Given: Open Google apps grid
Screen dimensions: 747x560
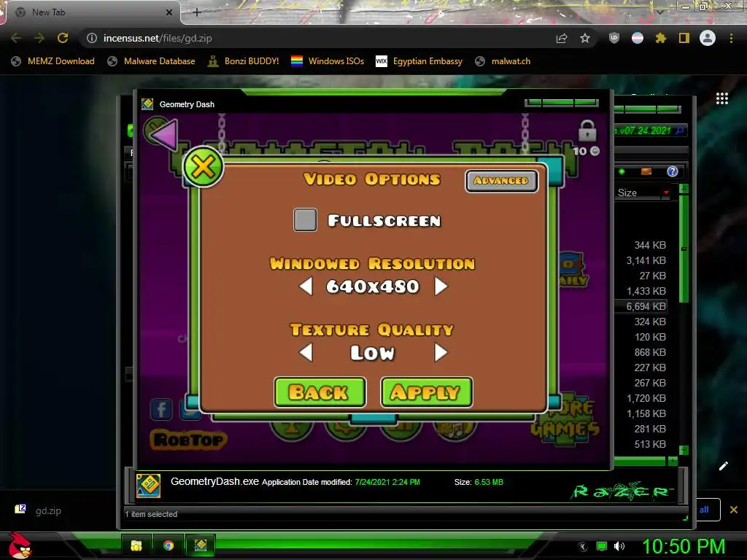Looking at the screenshot, I should pyautogui.click(x=722, y=98).
